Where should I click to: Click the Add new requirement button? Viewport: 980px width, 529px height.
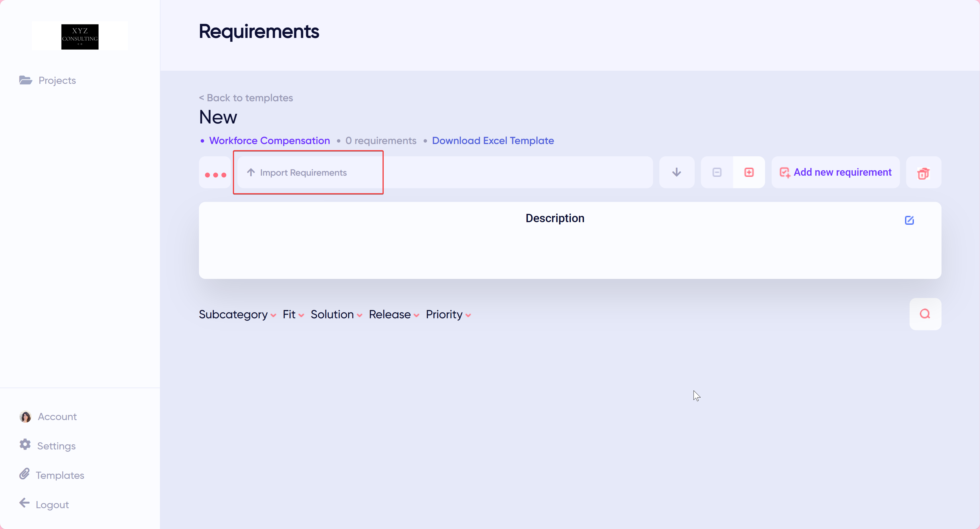point(835,173)
